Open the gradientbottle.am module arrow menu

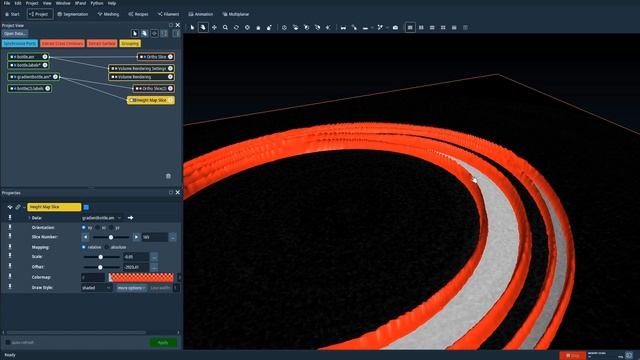pos(55,77)
